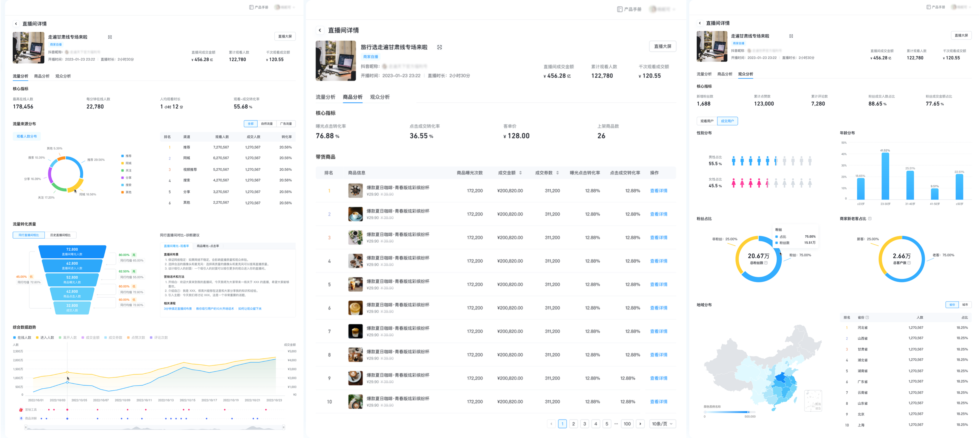Open help icon next to 总粉丝数

[766, 263]
